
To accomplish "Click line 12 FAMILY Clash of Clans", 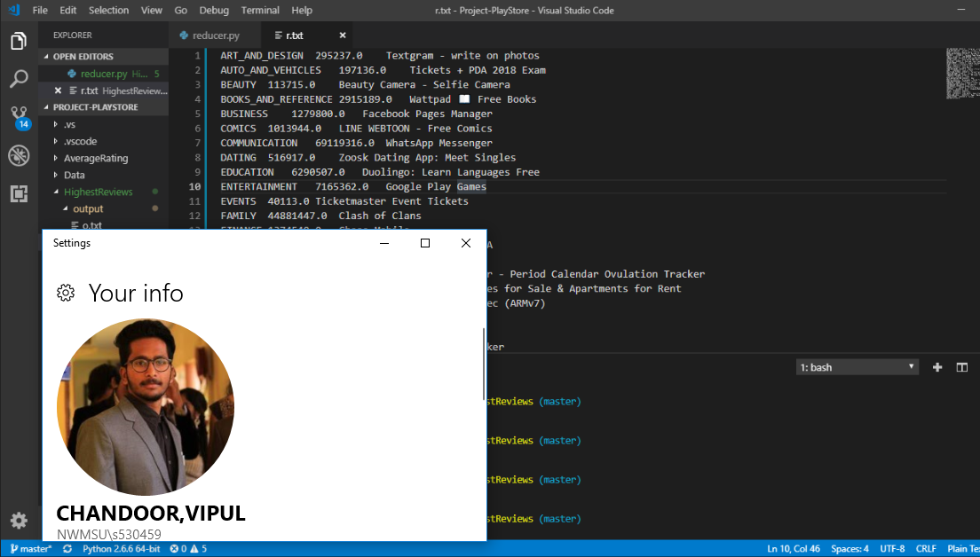I will [320, 216].
